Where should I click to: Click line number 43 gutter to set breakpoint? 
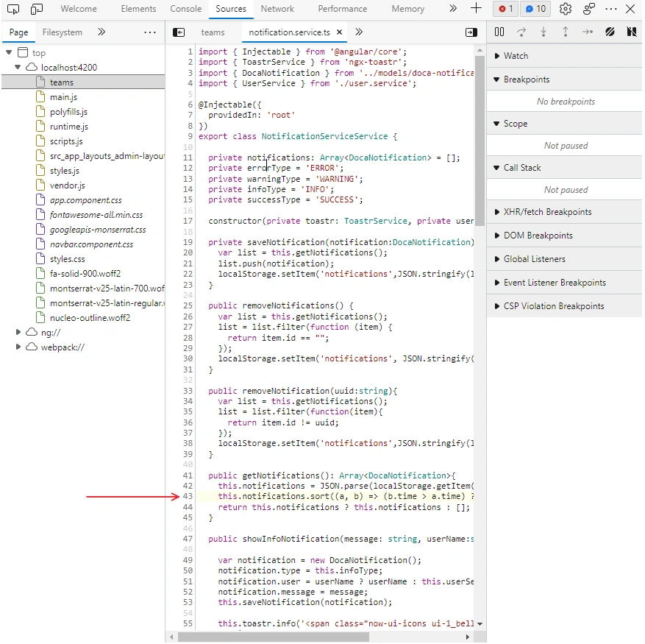(188, 496)
